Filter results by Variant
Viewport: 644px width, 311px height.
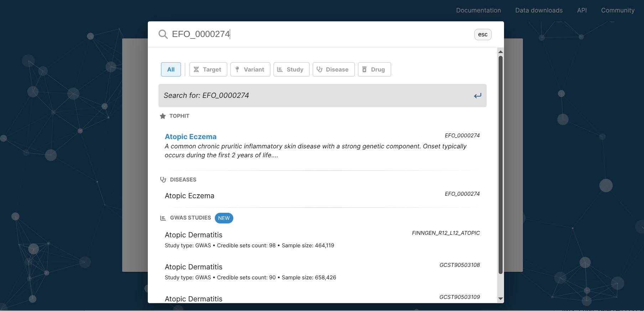click(250, 69)
